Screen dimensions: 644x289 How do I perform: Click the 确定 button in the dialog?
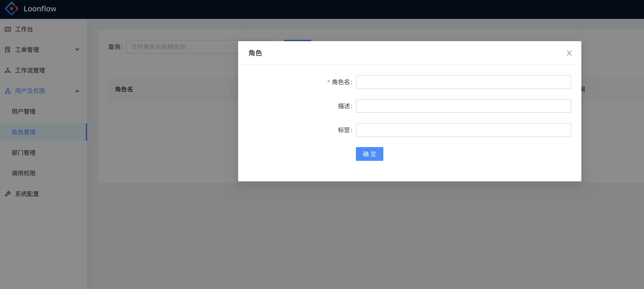tap(369, 154)
